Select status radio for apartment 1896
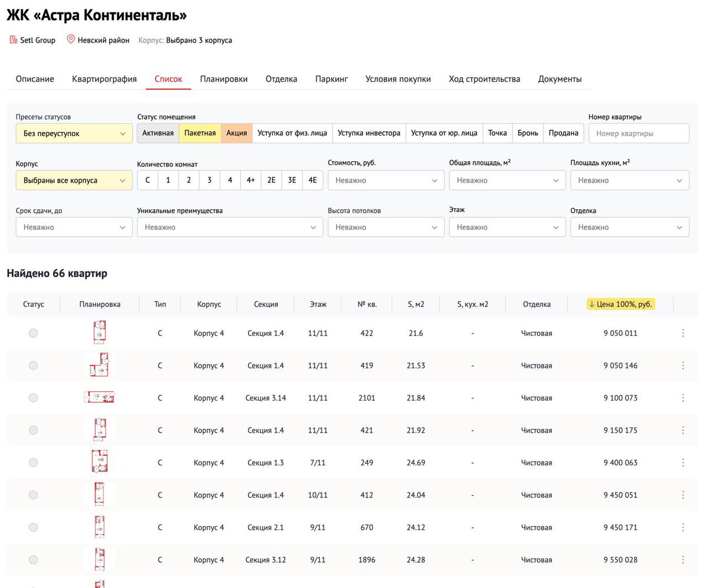Viewport: 707px width, 588px height. point(33,560)
